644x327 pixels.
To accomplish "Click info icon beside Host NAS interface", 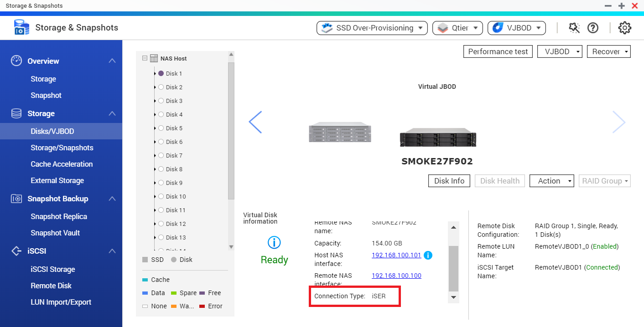I will click(428, 255).
